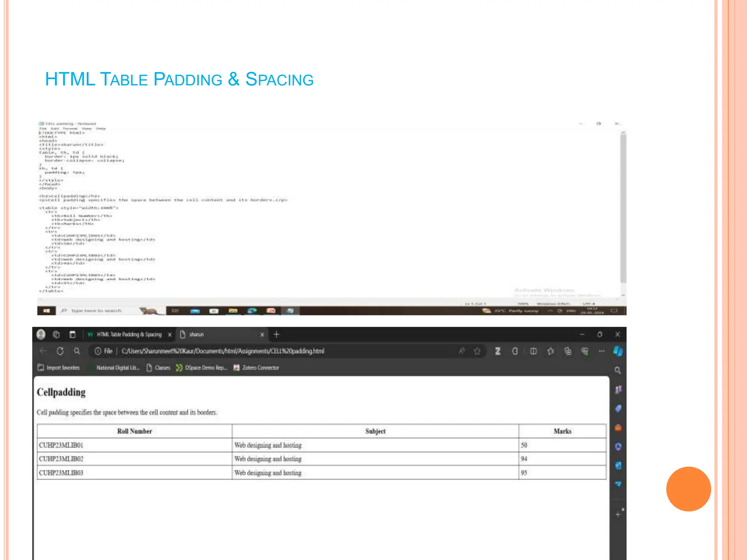
Task: Open the taskbar notification center icon
Action: click(614, 311)
